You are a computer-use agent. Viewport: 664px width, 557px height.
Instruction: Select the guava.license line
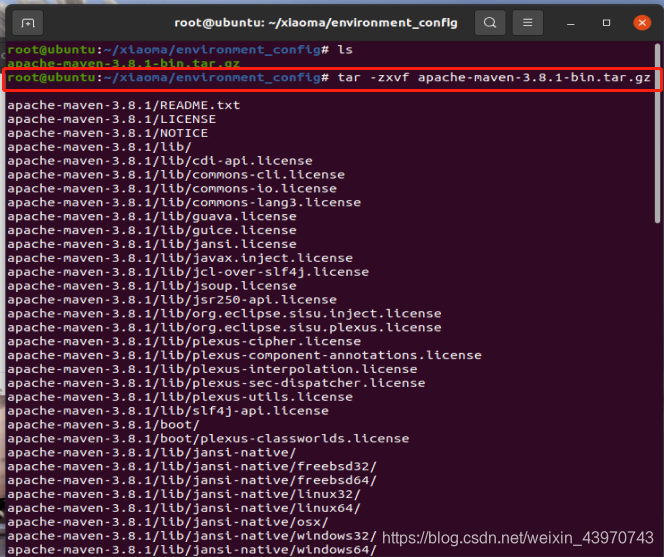[x=152, y=216]
